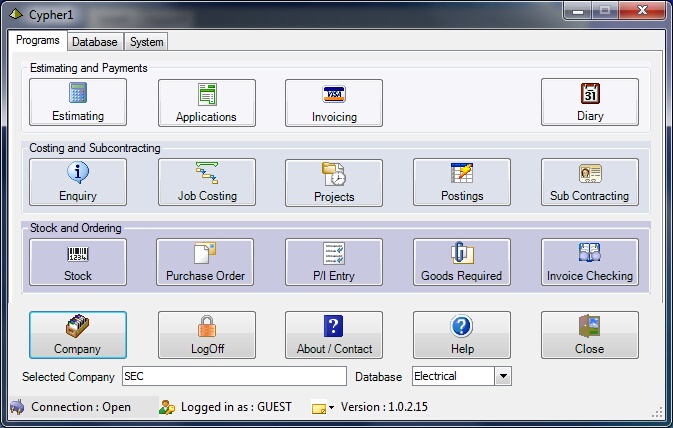Click the 'Connection : Open' status text

81,407
